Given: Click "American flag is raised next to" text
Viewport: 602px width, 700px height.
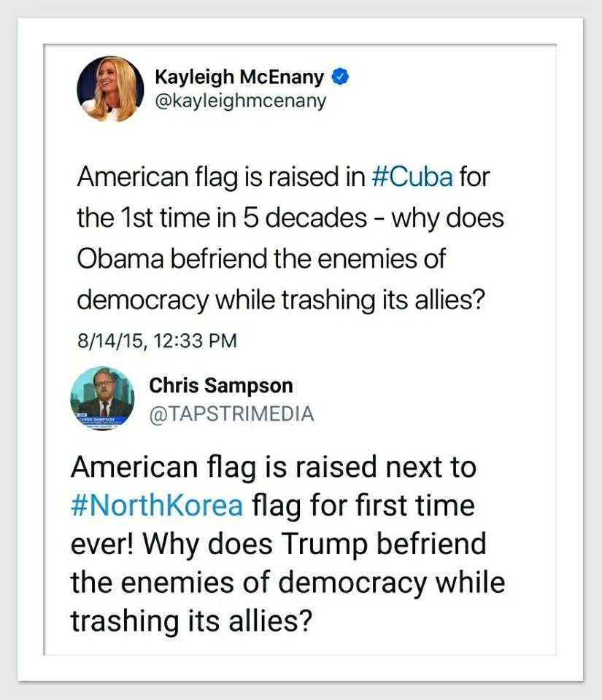Looking at the screenshot, I should 273,467.
